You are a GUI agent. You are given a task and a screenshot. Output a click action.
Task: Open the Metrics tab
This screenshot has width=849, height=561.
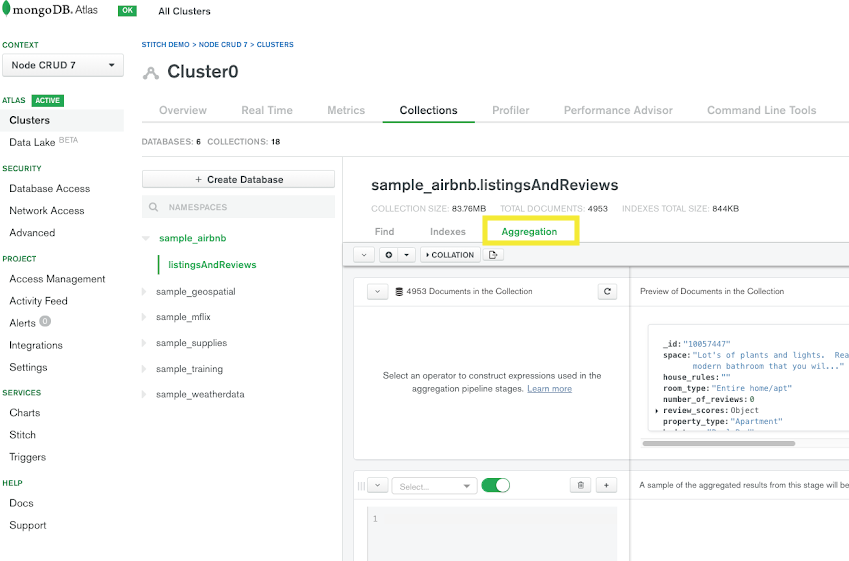pos(346,110)
